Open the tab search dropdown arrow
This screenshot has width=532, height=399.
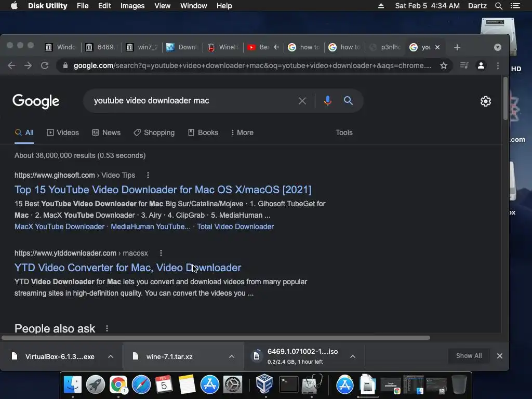pos(498,47)
